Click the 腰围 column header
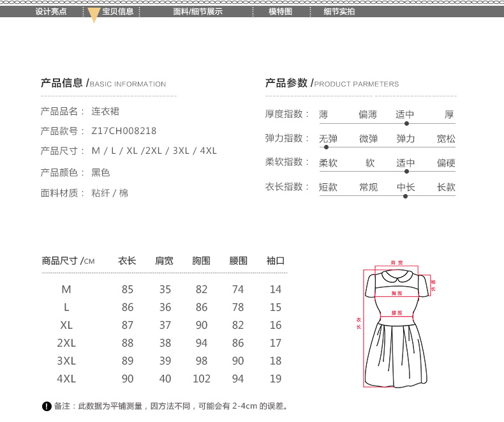This screenshot has width=504, height=422. (238, 260)
